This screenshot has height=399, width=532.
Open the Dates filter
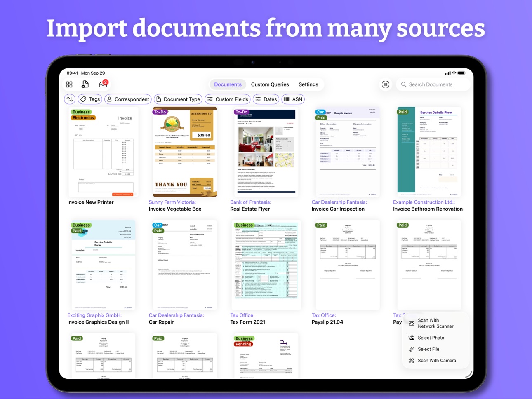(266, 99)
